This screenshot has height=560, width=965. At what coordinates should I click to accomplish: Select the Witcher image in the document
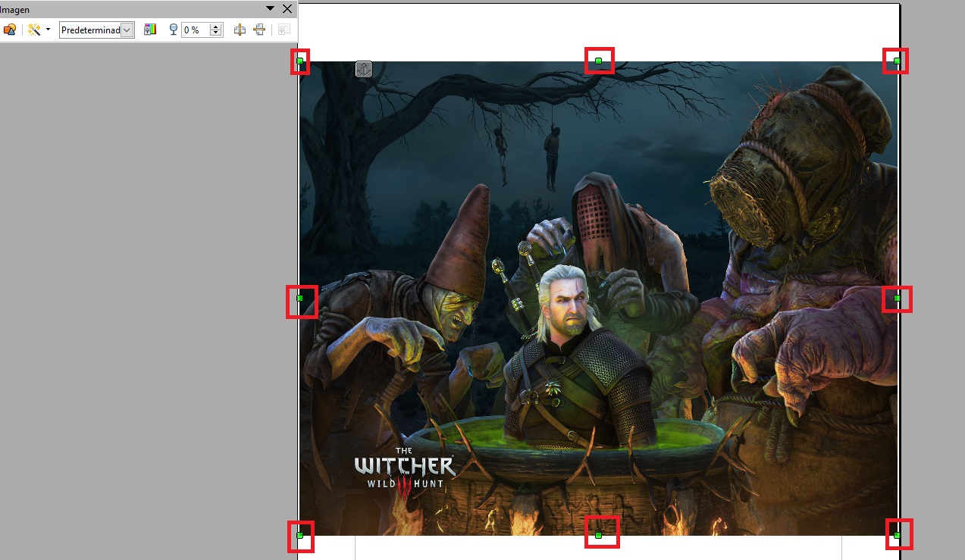click(598, 298)
